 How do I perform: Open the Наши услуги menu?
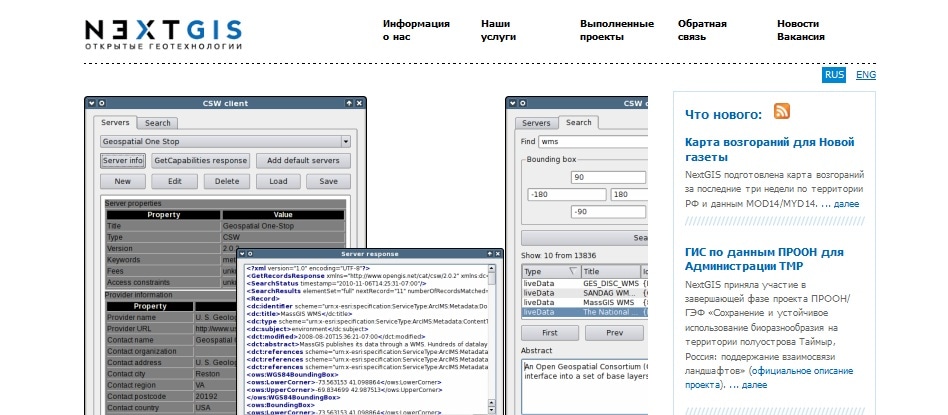coord(498,30)
